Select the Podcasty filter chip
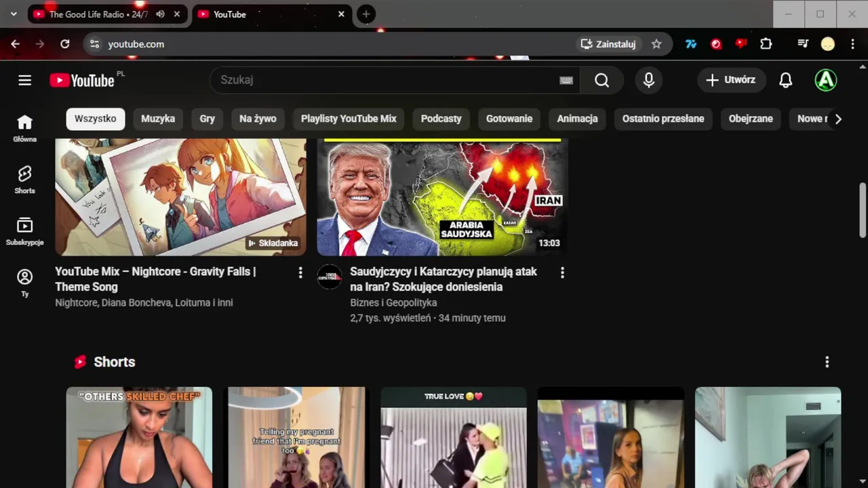 [x=441, y=119]
